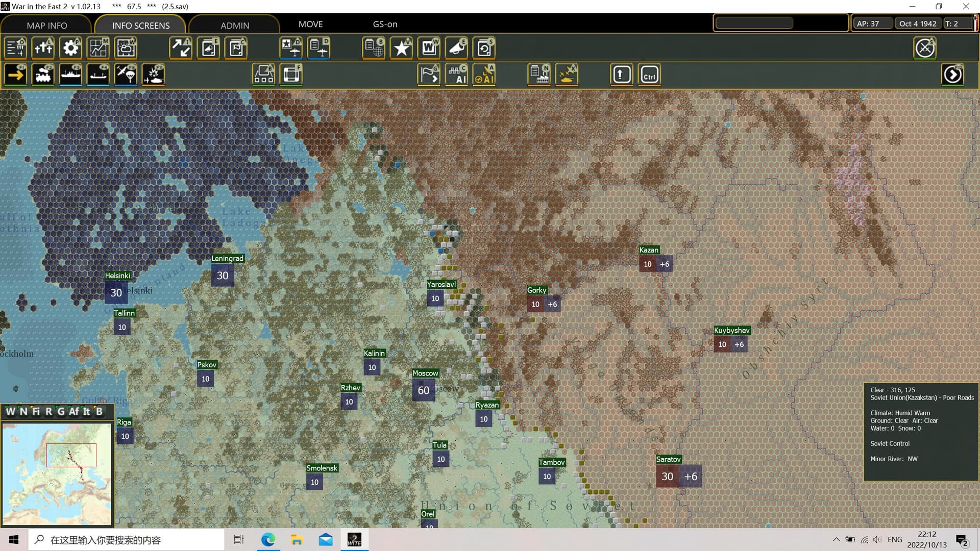Open the order of battle list icon (O)
This screenshot has height=551, width=980.
(x=16, y=48)
